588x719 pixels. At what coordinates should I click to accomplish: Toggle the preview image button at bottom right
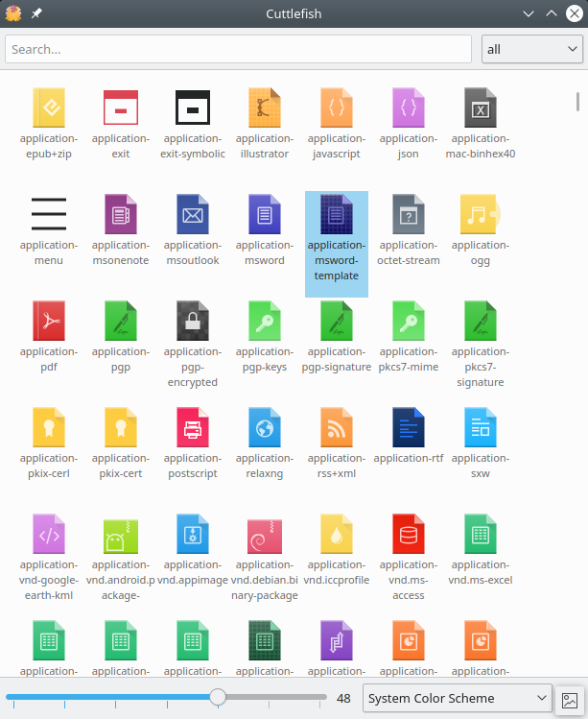coord(570,699)
